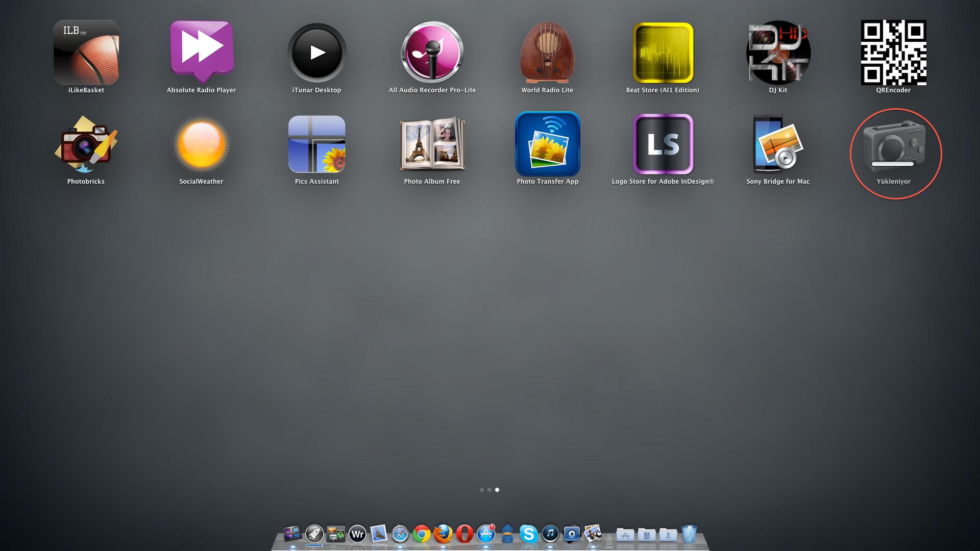Screen dimensions: 980x551
Task: Open Skype from the Dock
Action: (x=529, y=534)
